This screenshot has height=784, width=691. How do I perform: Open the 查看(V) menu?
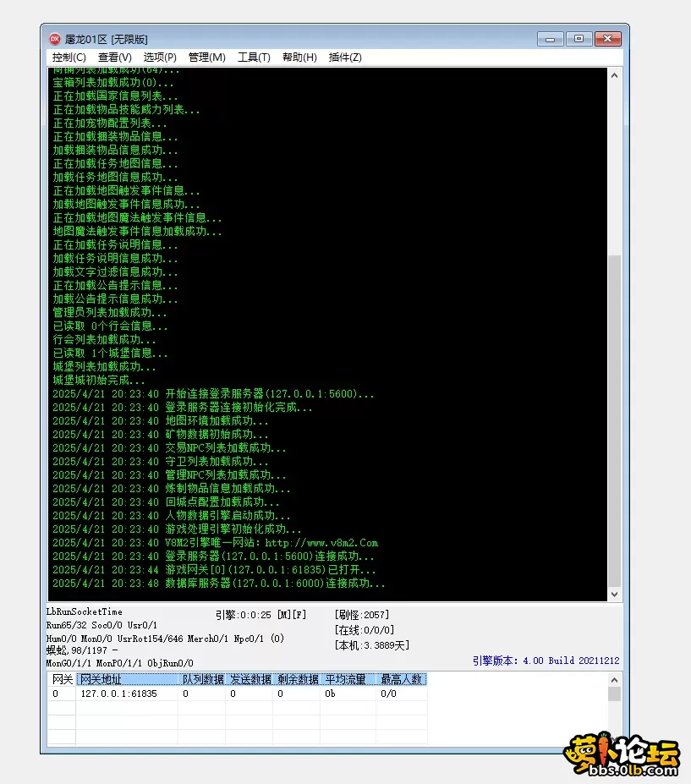[x=114, y=58]
